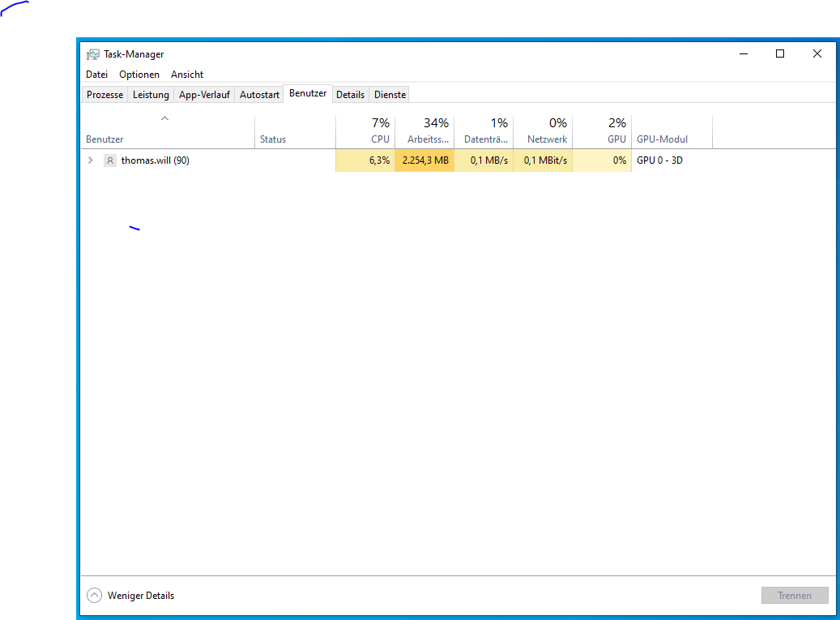Select the Details tab
The width and height of the screenshot is (840, 620).
(350, 95)
